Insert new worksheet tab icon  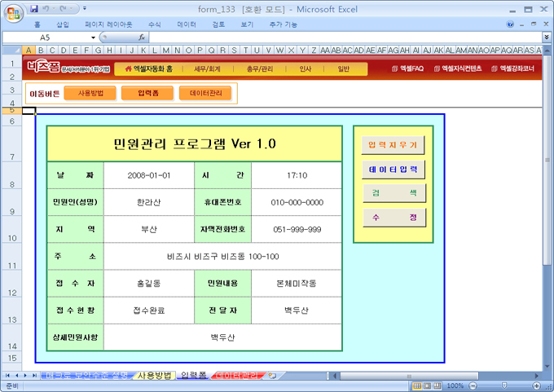[271, 376]
